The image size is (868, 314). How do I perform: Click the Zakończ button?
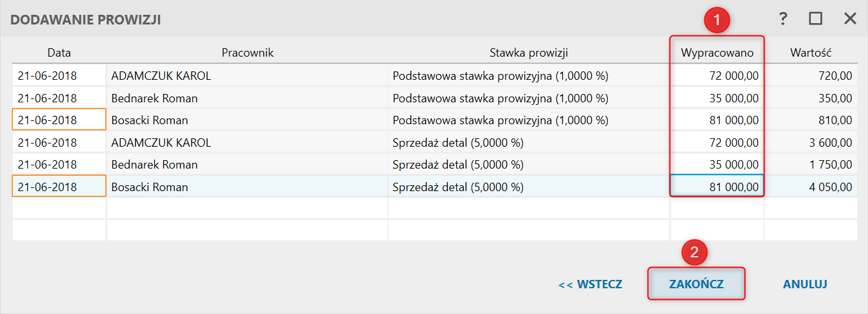pos(696,284)
